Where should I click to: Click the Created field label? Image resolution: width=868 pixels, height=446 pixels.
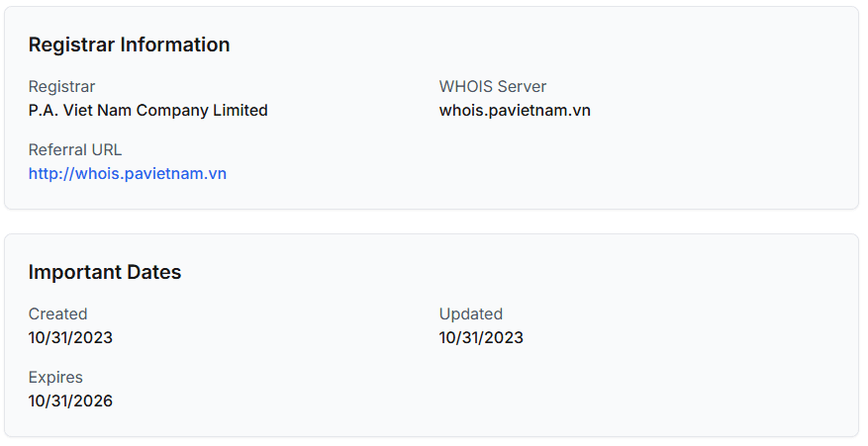[57, 314]
